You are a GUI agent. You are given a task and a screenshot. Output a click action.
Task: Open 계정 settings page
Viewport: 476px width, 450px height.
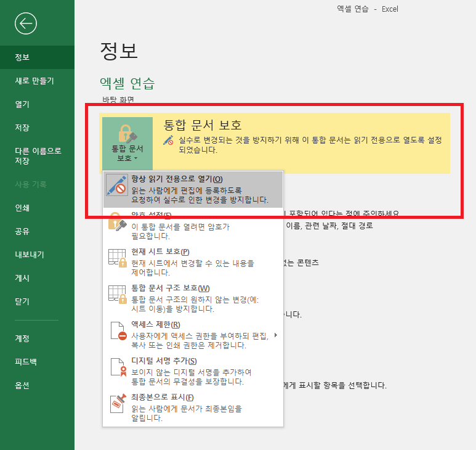(37, 338)
